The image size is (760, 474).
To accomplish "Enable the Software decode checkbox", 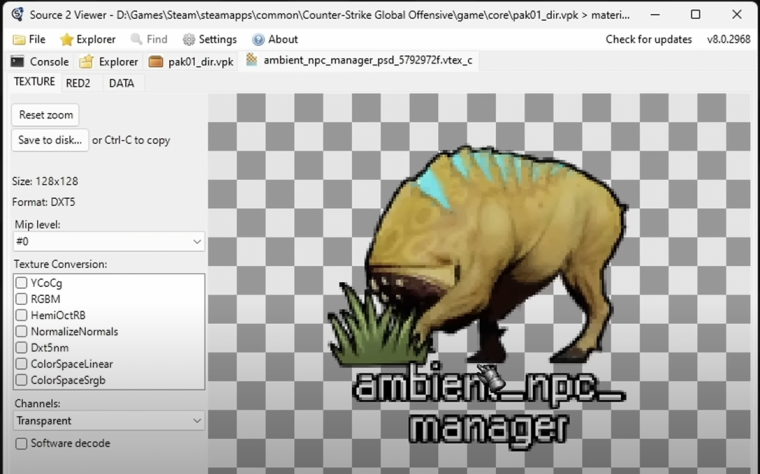I will pos(21,443).
